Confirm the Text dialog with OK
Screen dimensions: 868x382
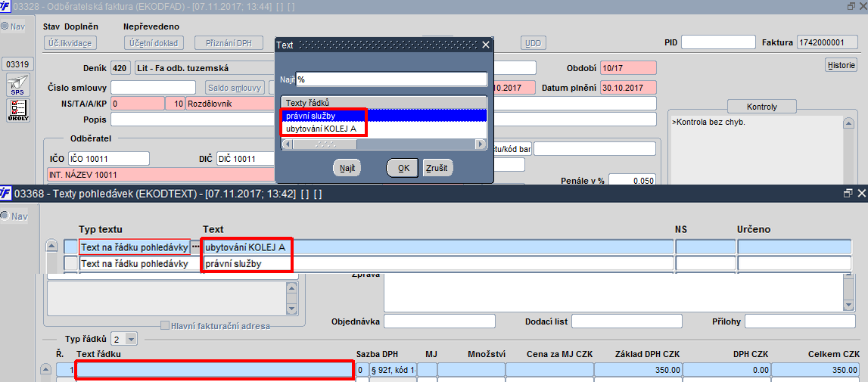403,168
